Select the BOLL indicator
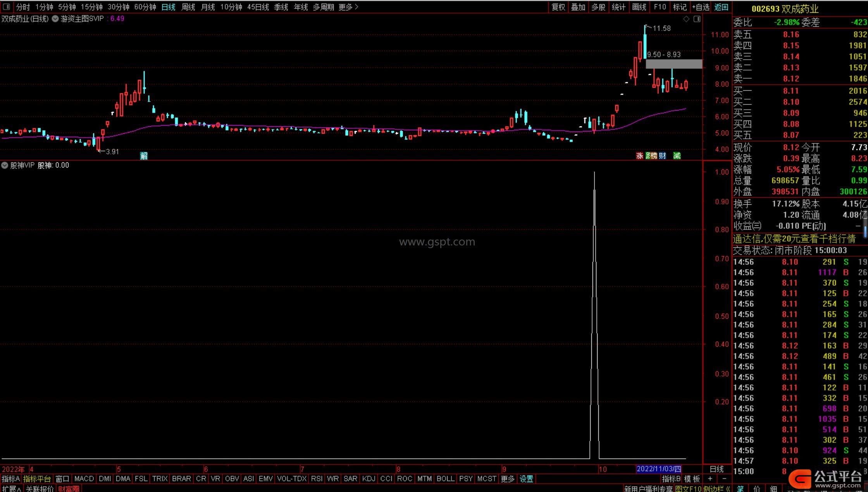Screen dimensions: 868x492 (445, 479)
